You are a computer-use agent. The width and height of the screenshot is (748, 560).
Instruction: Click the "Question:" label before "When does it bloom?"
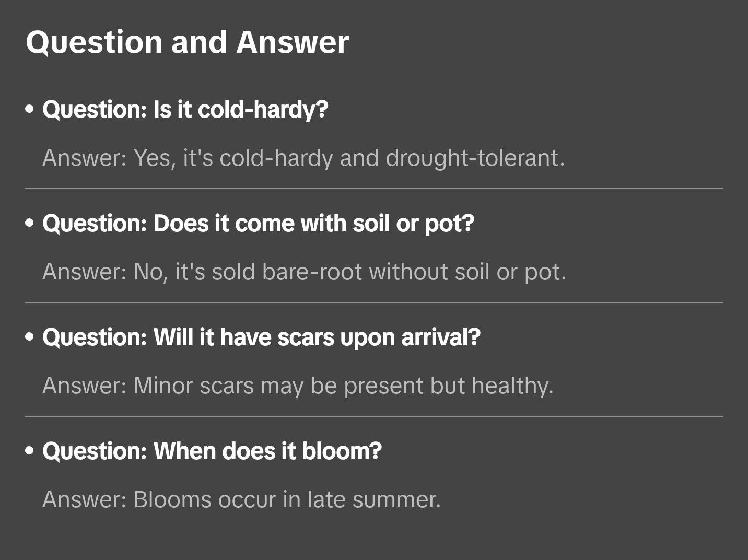95,451
